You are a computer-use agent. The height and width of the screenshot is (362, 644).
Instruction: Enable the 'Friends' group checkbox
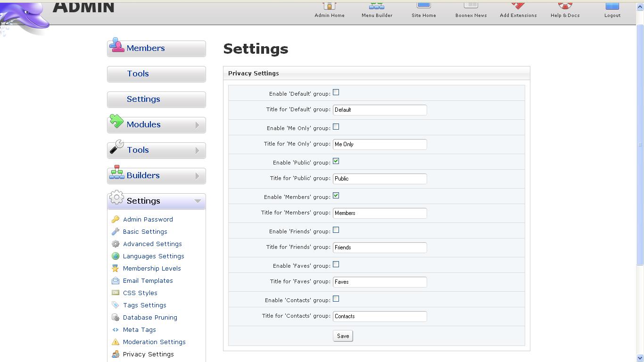(x=336, y=230)
